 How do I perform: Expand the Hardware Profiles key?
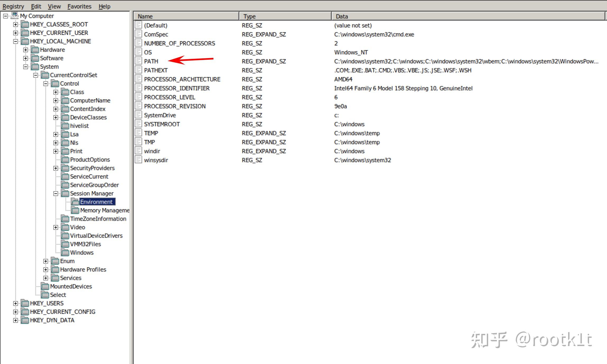46,270
